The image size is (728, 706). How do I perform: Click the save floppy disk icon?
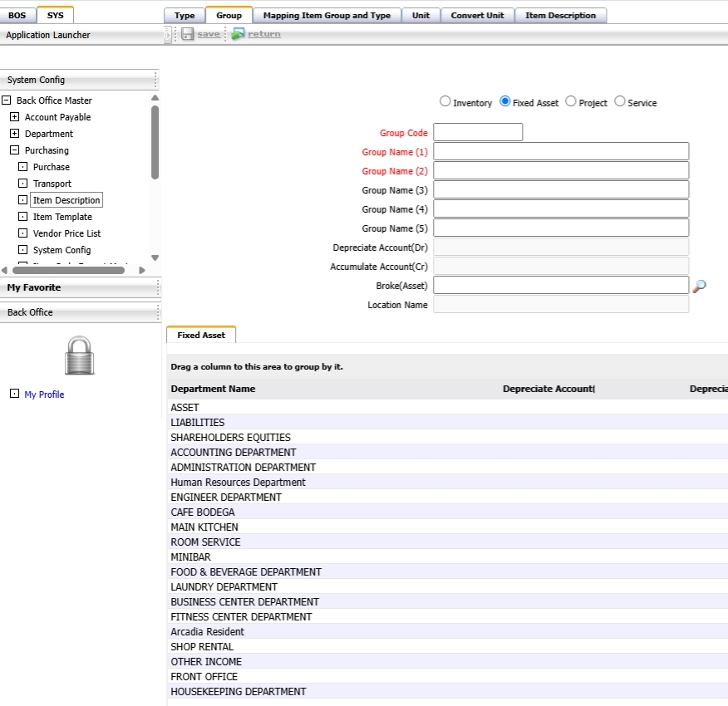[188, 34]
